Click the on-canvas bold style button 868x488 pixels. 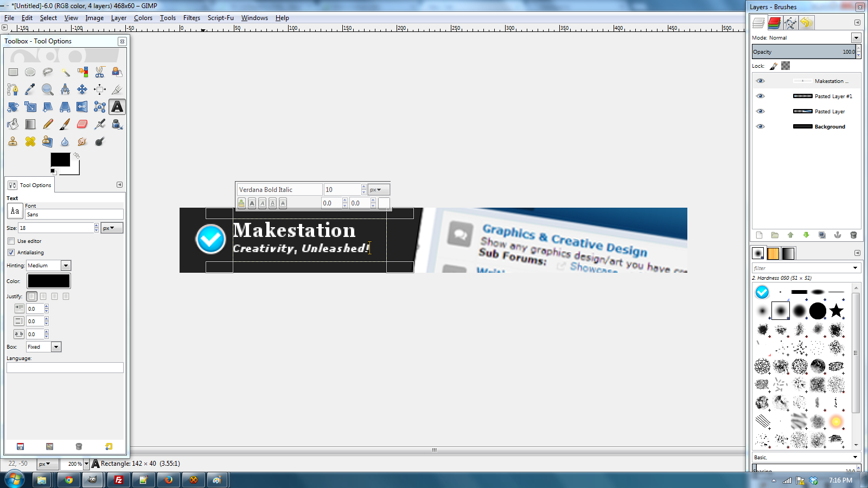click(x=252, y=203)
